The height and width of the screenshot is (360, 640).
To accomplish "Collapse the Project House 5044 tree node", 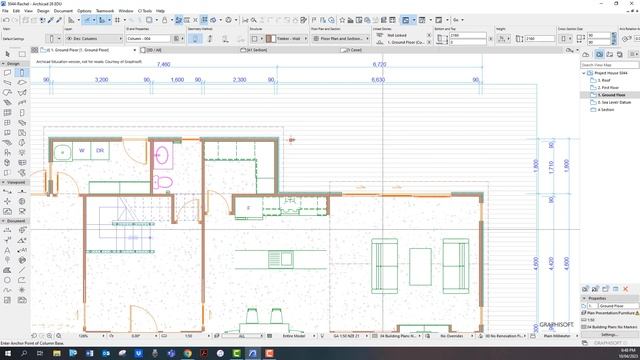I will click(584, 73).
